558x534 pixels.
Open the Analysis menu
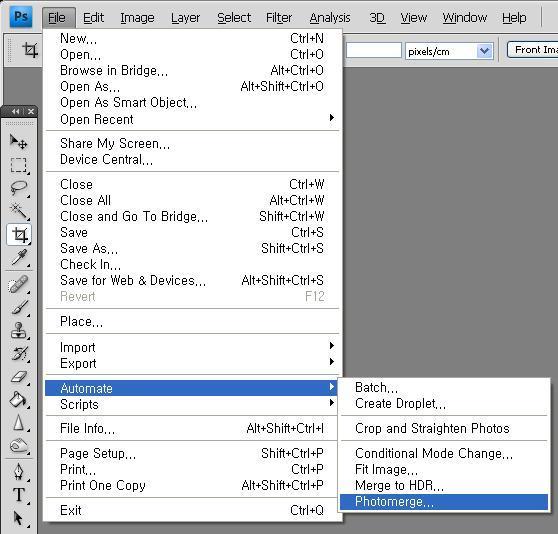(330, 17)
